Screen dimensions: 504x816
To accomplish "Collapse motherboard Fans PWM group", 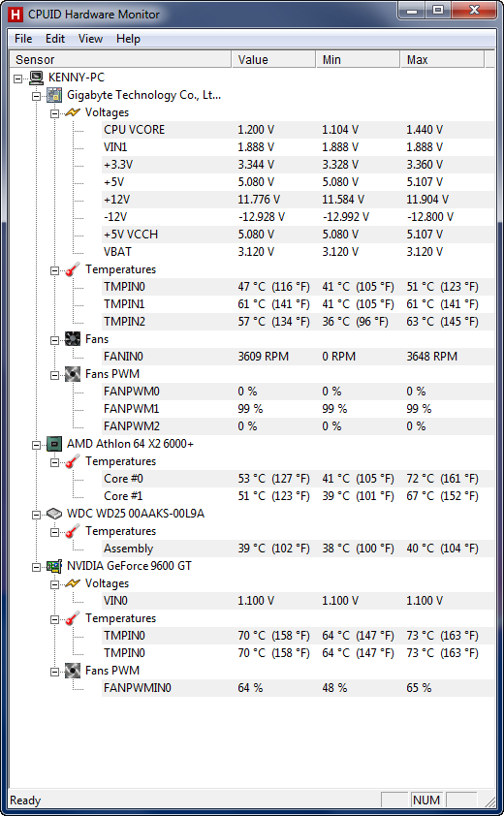I will (x=54, y=375).
